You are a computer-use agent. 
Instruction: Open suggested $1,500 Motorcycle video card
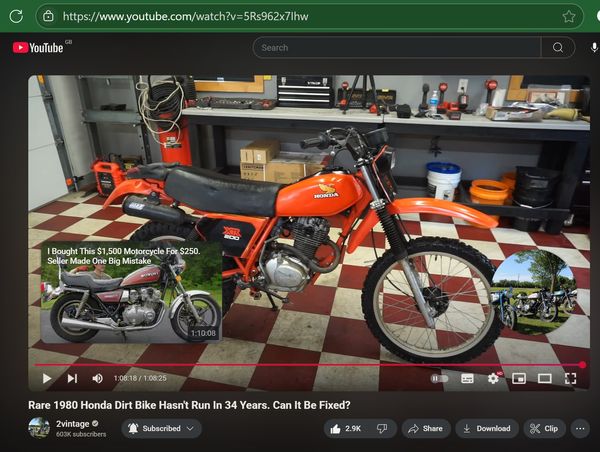[131, 293]
